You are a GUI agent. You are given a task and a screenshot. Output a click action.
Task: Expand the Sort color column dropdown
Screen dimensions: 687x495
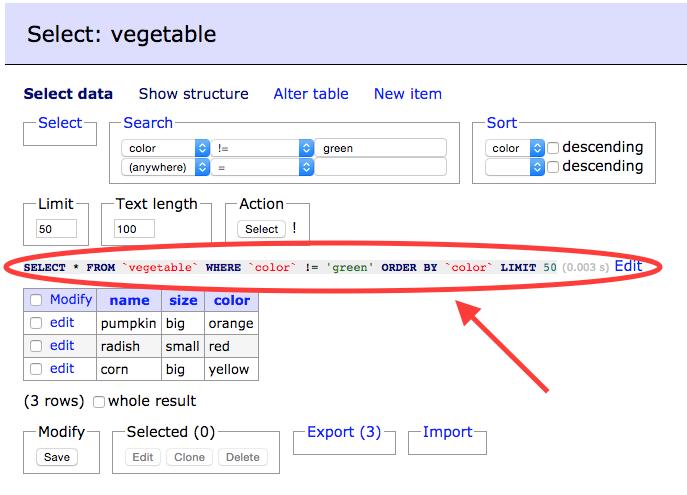[x=515, y=148]
